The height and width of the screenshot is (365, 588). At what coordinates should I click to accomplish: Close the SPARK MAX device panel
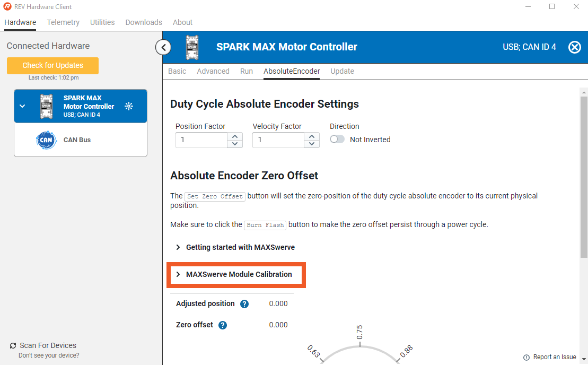pos(575,47)
